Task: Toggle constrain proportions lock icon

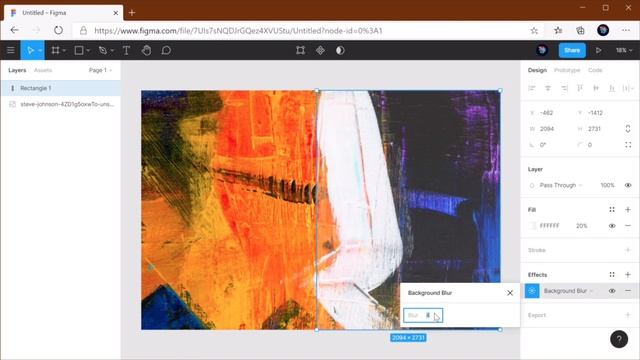Action: coord(628,129)
